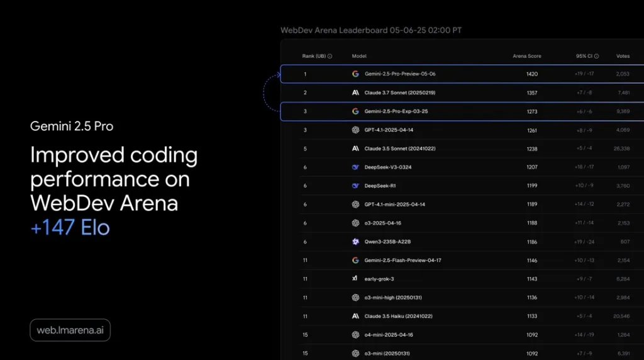Click the info icon next to 95% CI
Screen dimensions: 644x360
[596, 56]
